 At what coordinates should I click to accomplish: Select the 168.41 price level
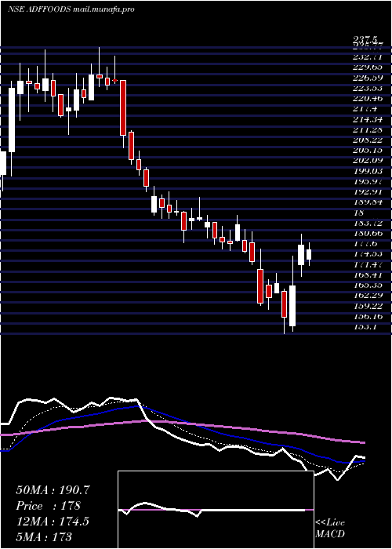click(368, 274)
